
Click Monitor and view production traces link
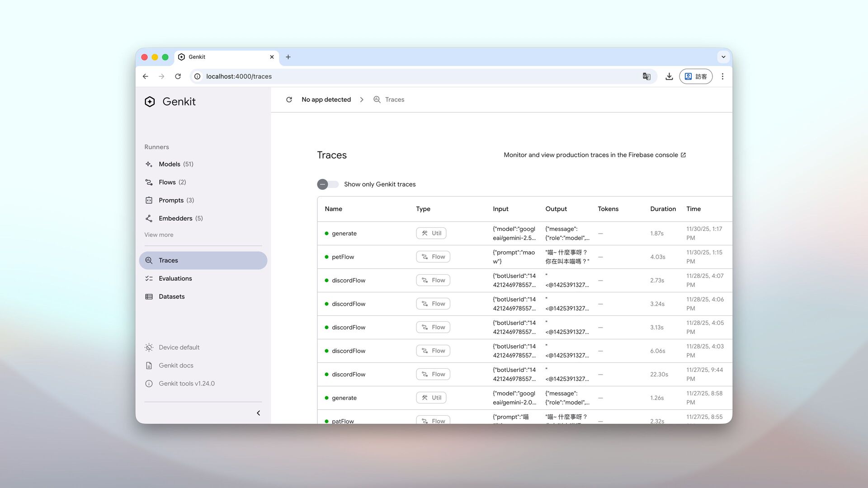point(590,155)
